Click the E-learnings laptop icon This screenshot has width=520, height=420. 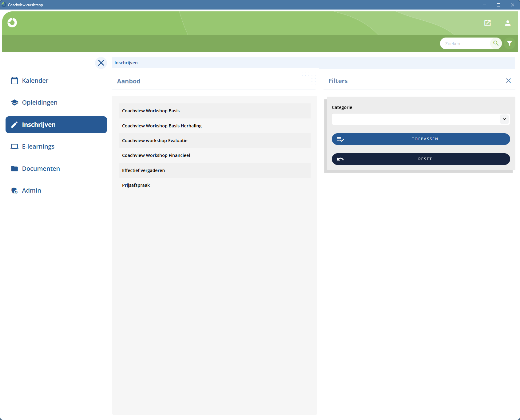(x=14, y=146)
